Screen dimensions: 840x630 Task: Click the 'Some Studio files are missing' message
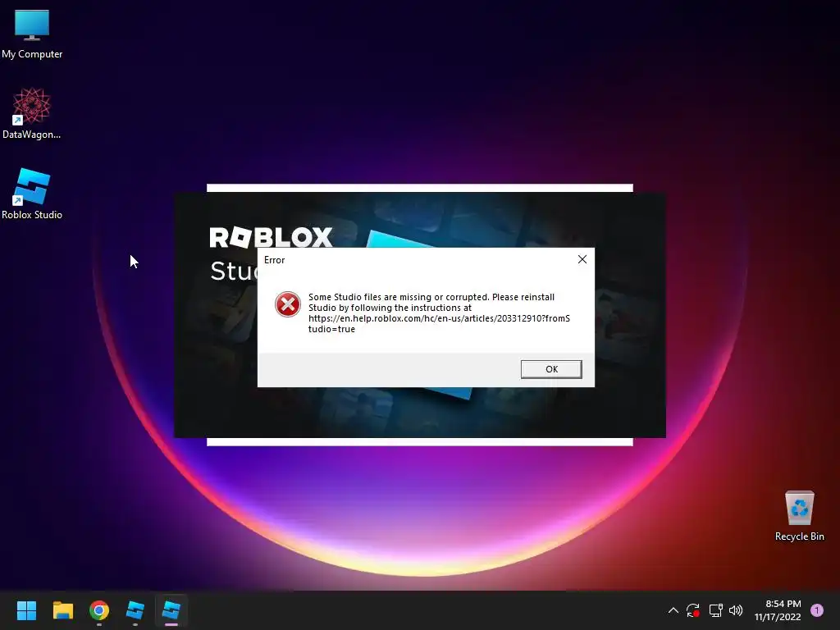coord(439,313)
